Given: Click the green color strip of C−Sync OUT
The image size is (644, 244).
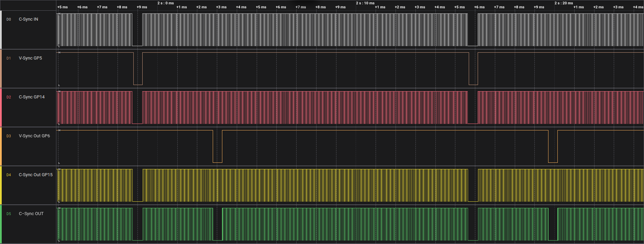Looking at the screenshot, I should (x=1, y=224).
